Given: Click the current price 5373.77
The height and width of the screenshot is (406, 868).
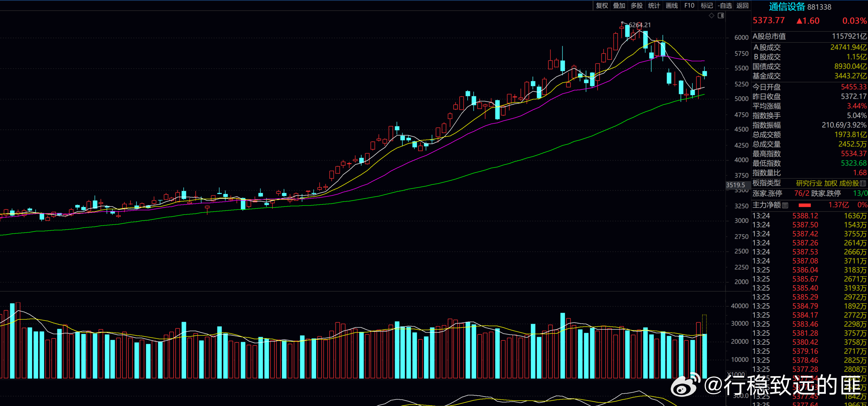Looking at the screenshot, I should click(769, 20).
